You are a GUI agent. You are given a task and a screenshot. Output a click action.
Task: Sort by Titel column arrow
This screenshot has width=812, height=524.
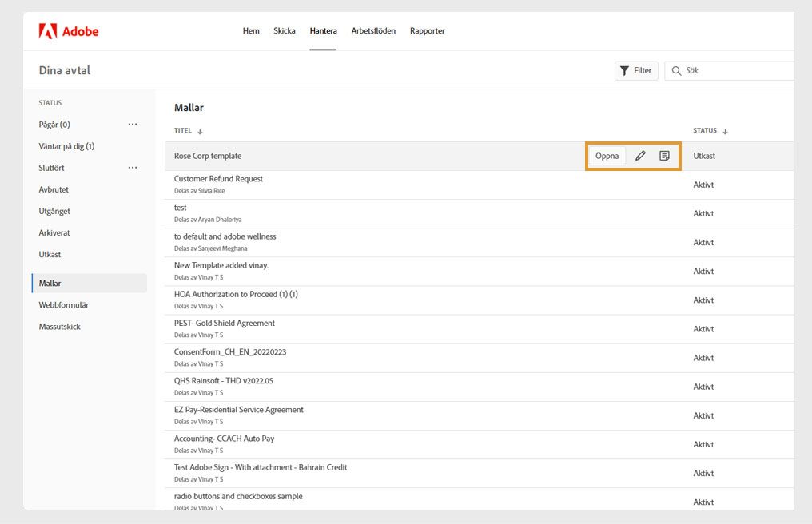[x=200, y=131]
